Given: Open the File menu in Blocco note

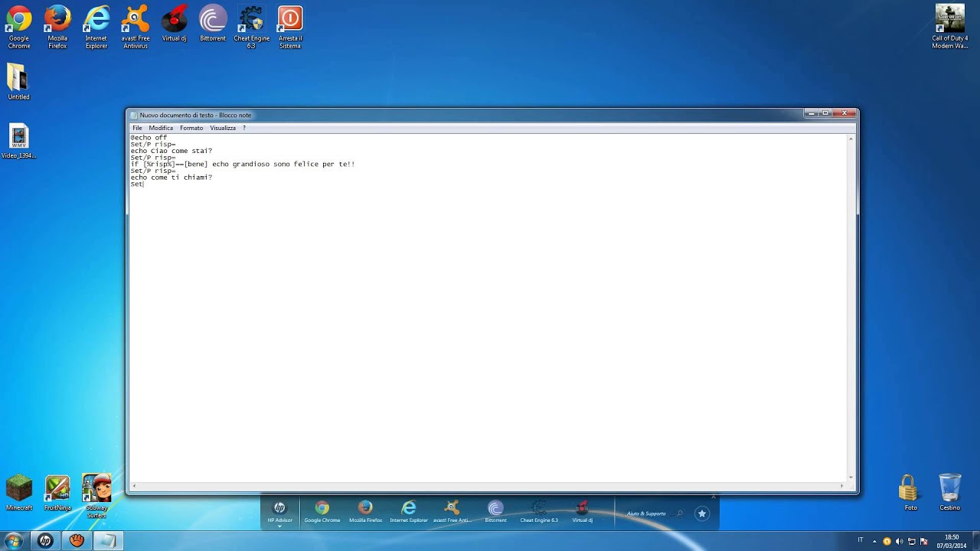Looking at the screenshot, I should [137, 128].
